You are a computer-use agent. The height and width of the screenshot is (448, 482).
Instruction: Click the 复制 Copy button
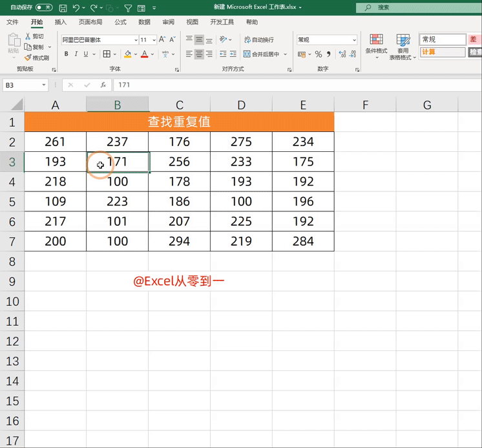(x=34, y=47)
